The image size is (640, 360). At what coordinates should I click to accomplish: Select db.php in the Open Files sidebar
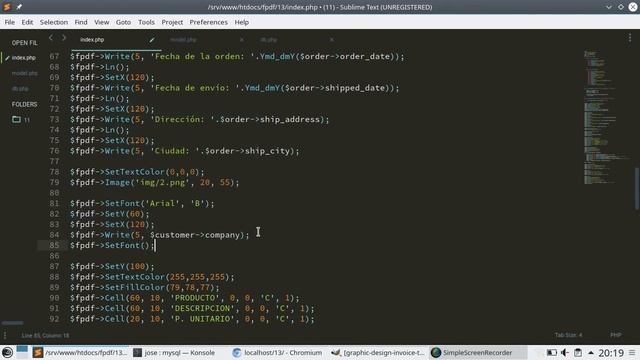pos(20,89)
